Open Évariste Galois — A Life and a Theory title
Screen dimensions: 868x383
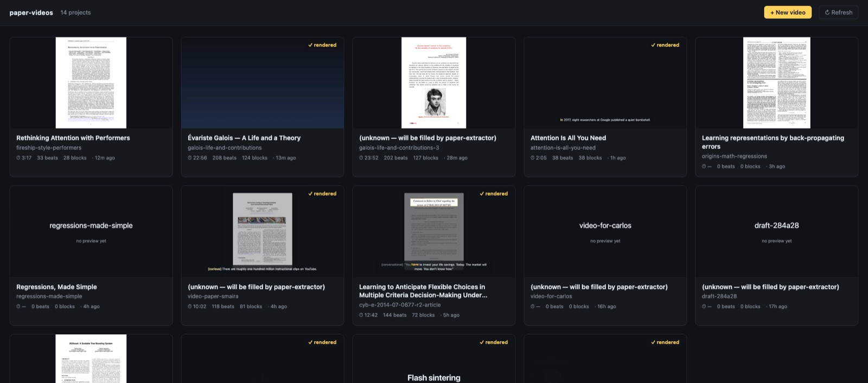(244, 138)
